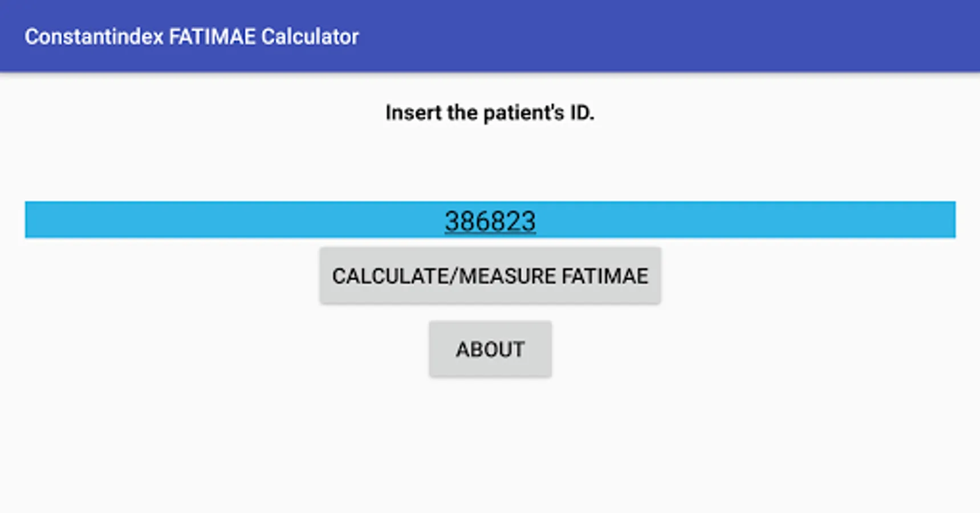Image resolution: width=980 pixels, height=513 pixels.
Task: Tap the app title in header bar
Action: point(192,36)
